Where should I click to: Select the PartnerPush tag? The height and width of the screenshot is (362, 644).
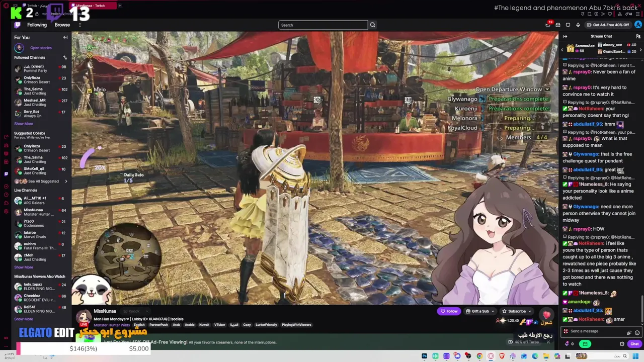(x=158, y=325)
